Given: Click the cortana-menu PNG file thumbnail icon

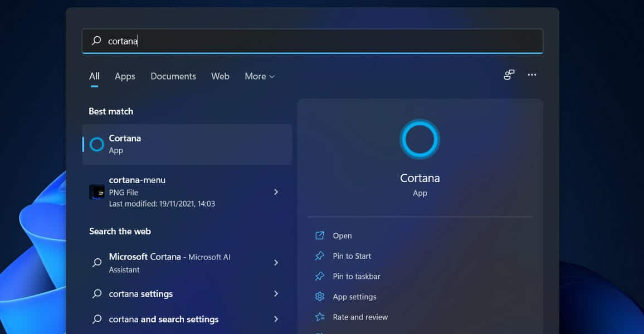Looking at the screenshot, I should click(x=96, y=191).
